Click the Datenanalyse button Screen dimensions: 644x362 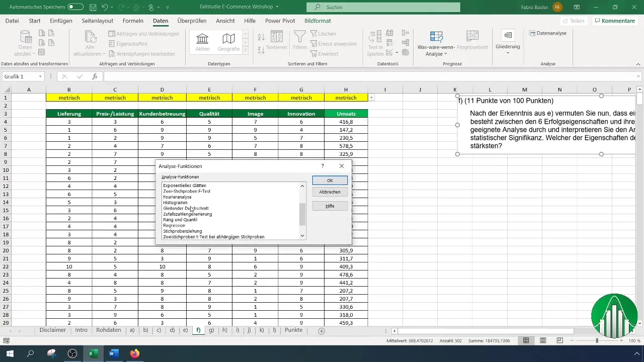click(548, 33)
